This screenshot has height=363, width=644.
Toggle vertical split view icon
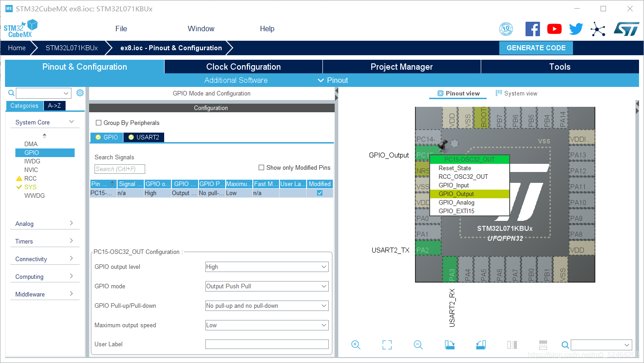(x=512, y=345)
